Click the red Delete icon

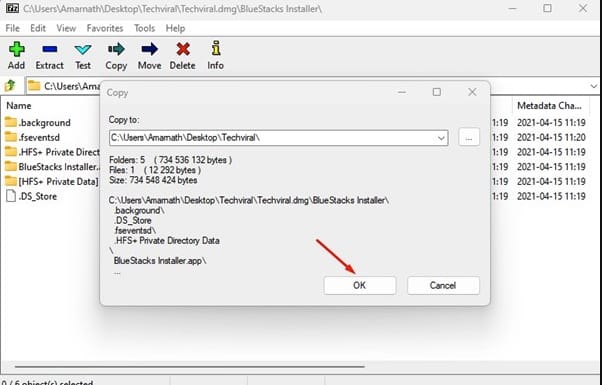pyautogui.click(x=183, y=50)
